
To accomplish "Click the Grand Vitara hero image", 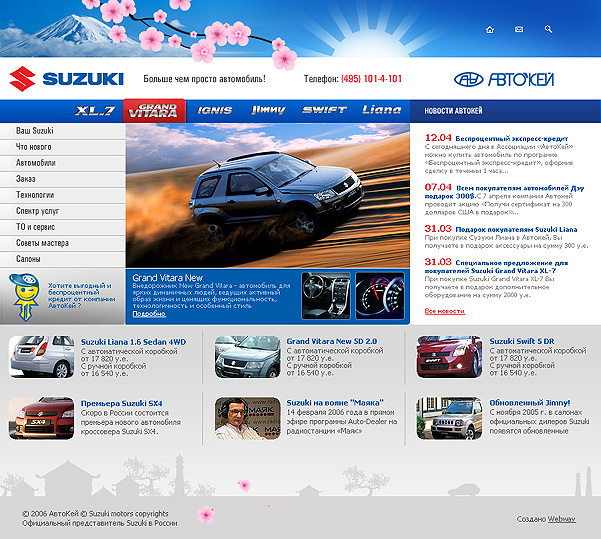I will click(x=268, y=196).
